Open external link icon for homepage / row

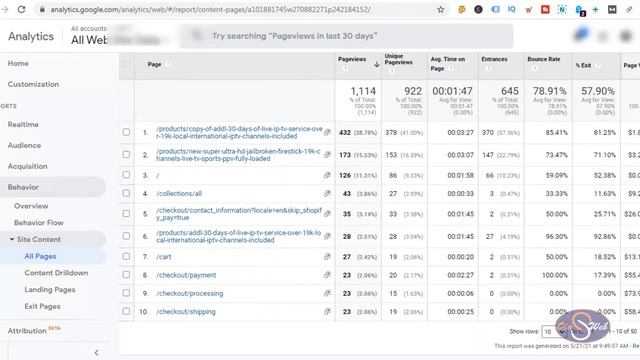pyautogui.click(x=327, y=175)
